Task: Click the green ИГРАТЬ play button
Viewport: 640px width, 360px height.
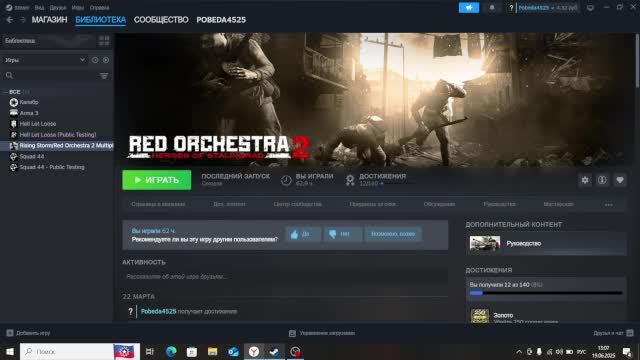Action: [156, 180]
